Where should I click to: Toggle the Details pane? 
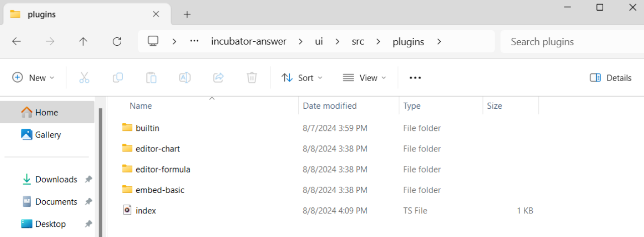point(610,77)
